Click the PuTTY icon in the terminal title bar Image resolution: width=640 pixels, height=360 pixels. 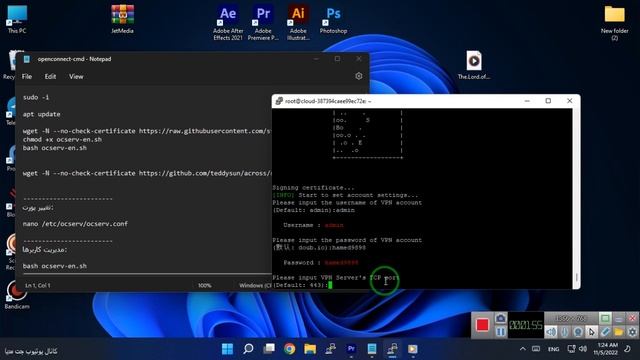[279, 101]
